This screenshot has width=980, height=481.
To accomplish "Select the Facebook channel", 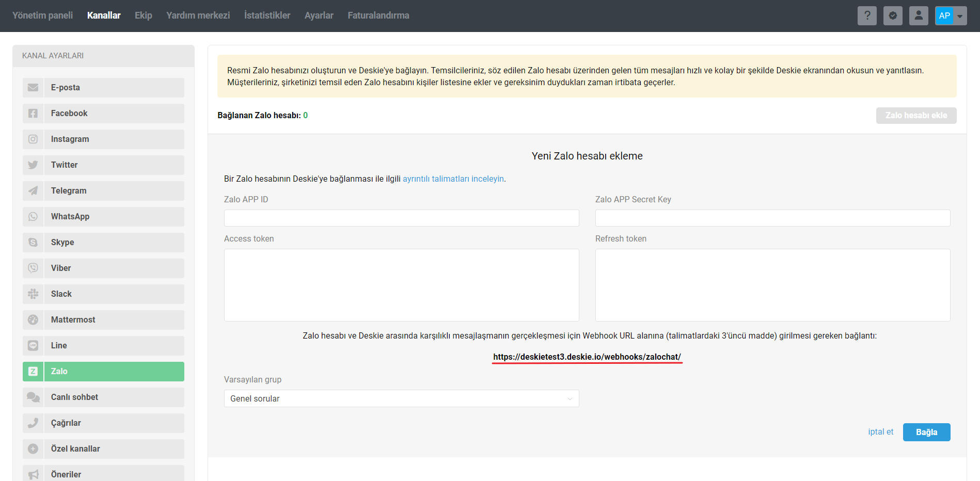I will 103,114.
